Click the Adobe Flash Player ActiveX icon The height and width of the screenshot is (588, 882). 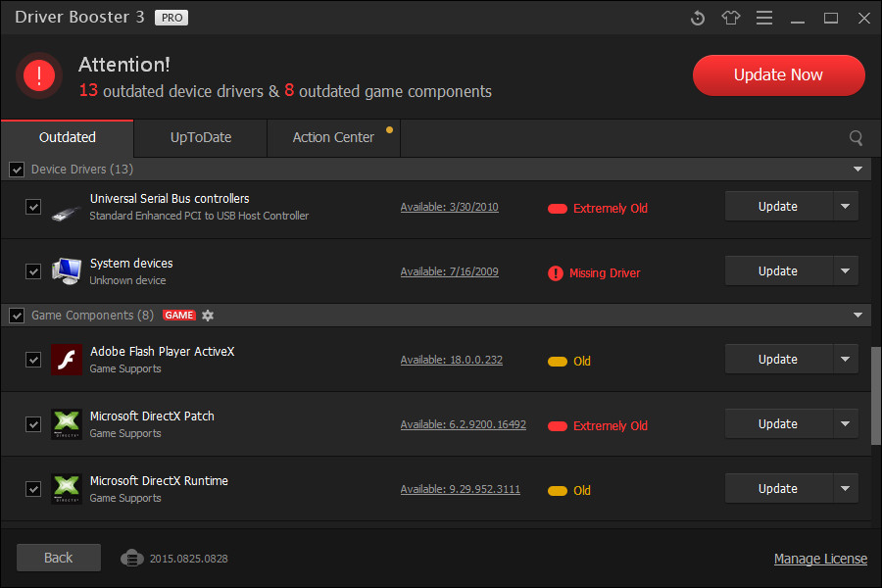pyautogui.click(x=66, y=360)
